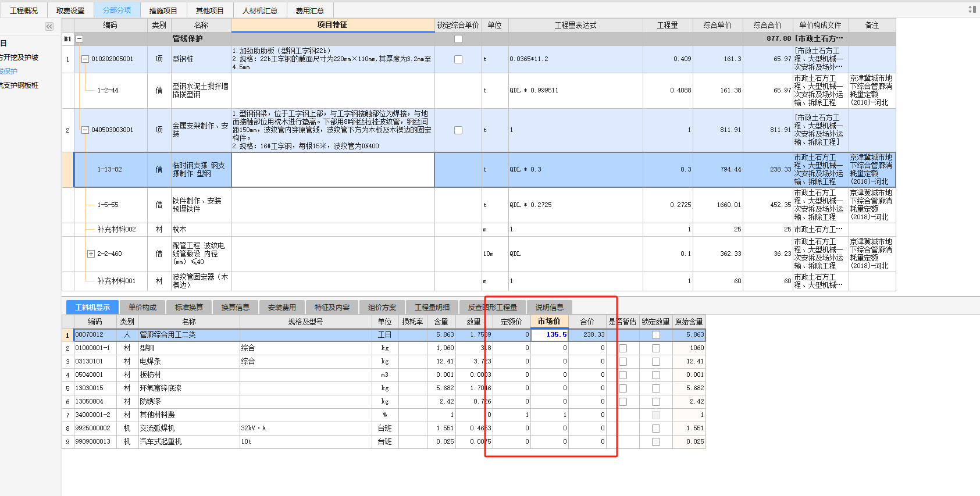
Task: Toggle lock unit price checkbox for 金属支架制作、安装
Action: 458,130
